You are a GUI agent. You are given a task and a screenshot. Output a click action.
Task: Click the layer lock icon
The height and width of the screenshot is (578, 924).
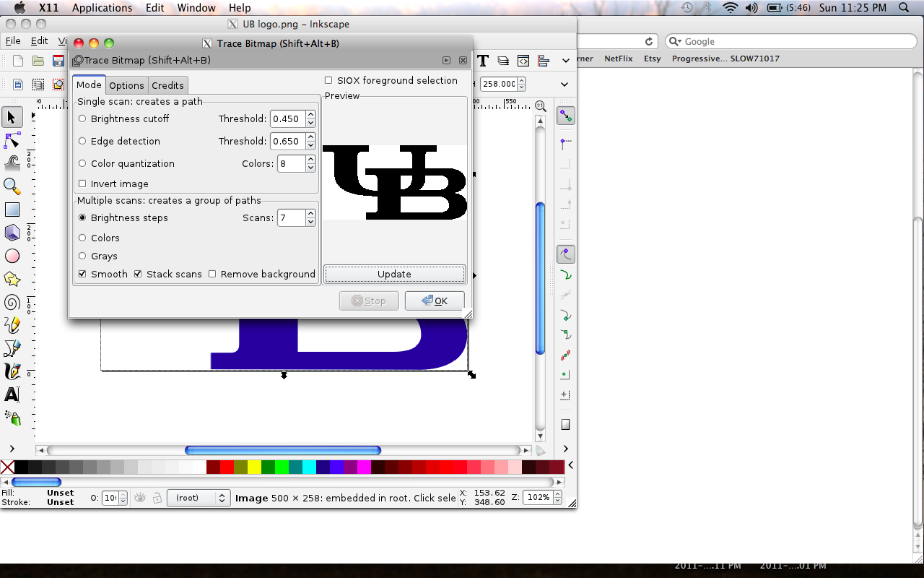tap(156, 498)
